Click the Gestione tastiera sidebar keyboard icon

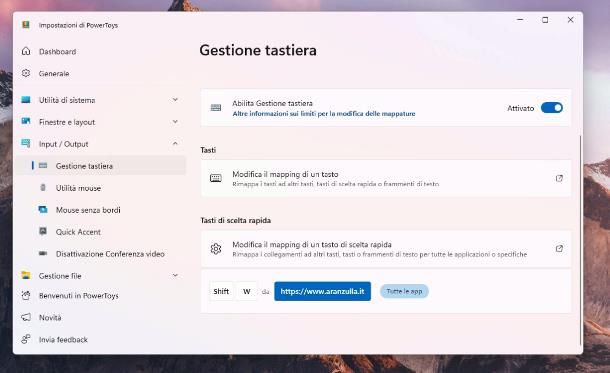click(43, 166)
